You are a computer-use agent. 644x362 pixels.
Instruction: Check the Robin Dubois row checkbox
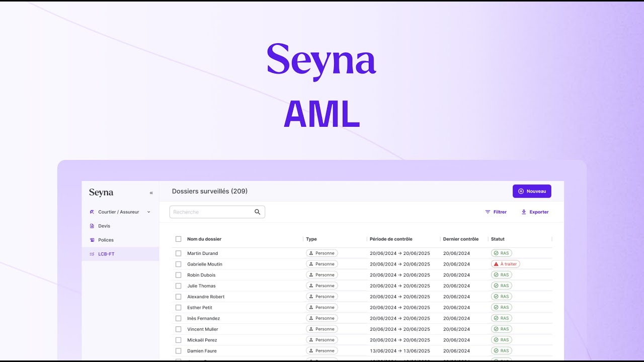tap(178, 275)
